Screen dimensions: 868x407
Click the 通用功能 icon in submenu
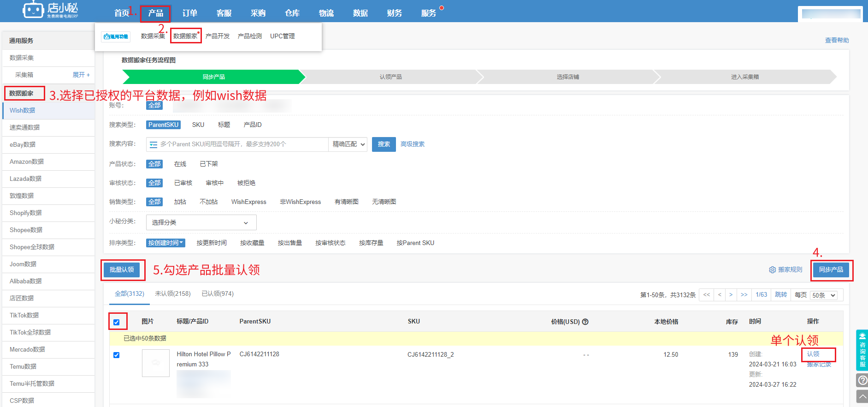[x=116, y=36]
